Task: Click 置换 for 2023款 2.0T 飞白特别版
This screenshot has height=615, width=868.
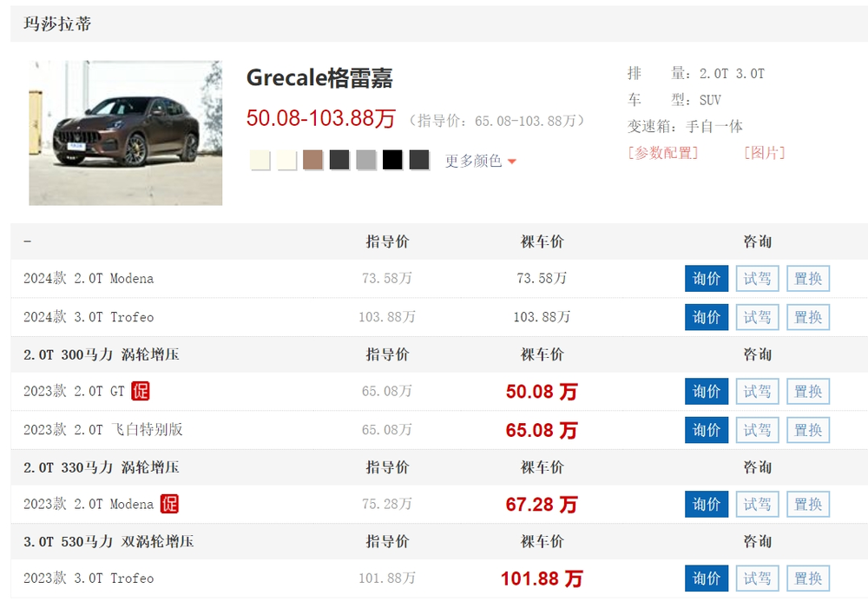Action: click(808, 430)
